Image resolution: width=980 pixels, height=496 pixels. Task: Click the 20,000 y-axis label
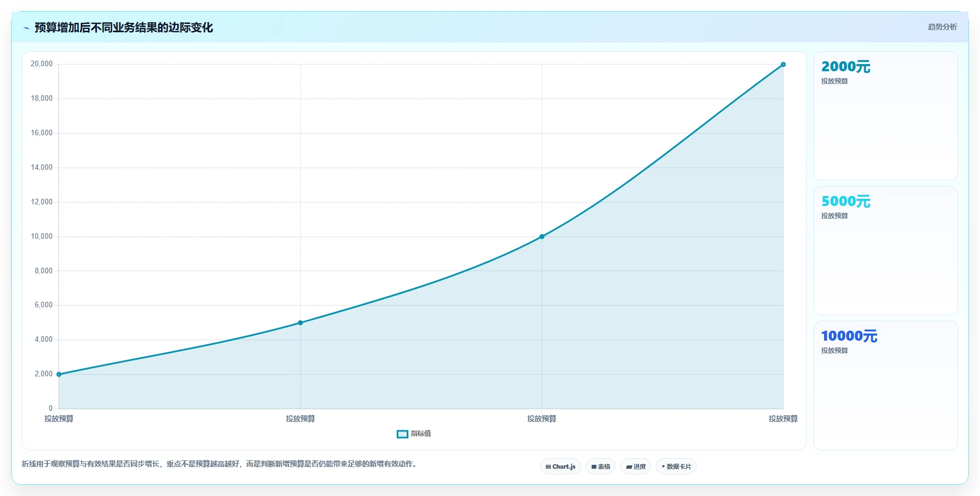tap(42, 64)
